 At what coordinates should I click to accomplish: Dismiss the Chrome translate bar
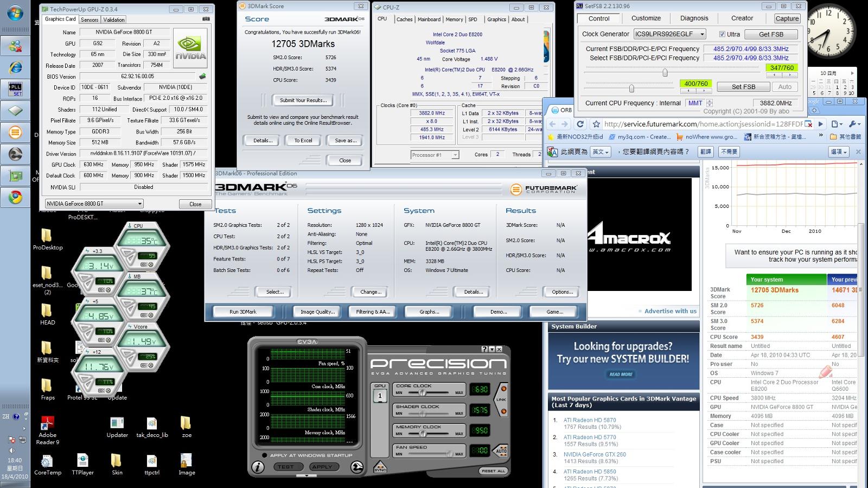pos(858,152)
